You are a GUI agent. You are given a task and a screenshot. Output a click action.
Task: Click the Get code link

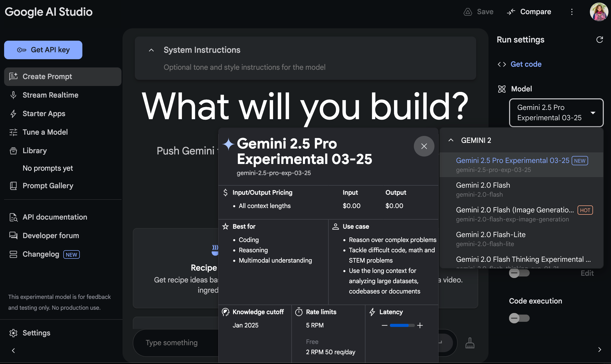(526, 64)
